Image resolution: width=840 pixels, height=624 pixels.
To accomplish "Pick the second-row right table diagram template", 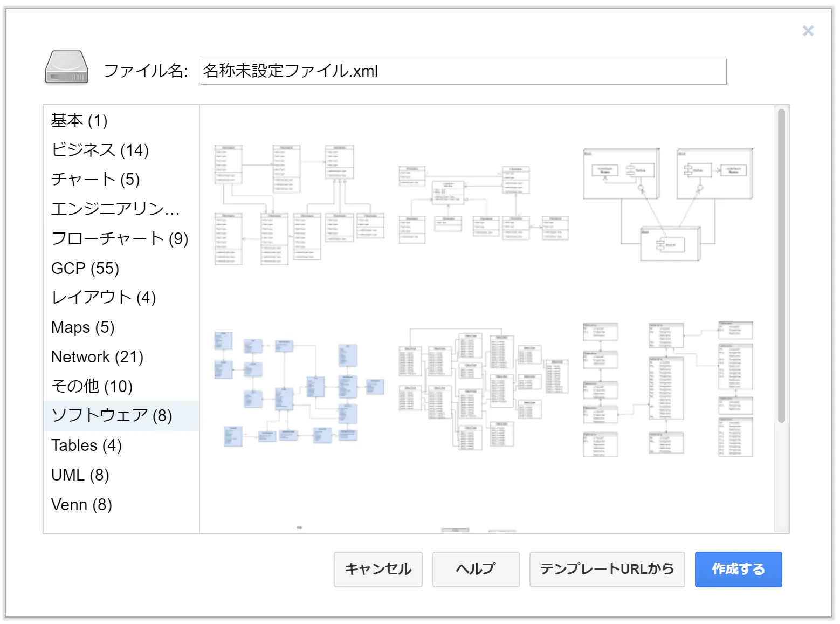I will (x=668, y=389).
